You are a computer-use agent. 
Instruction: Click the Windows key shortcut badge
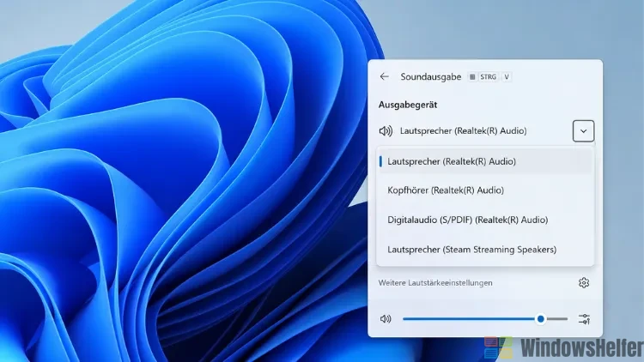(x=472, y=76)
